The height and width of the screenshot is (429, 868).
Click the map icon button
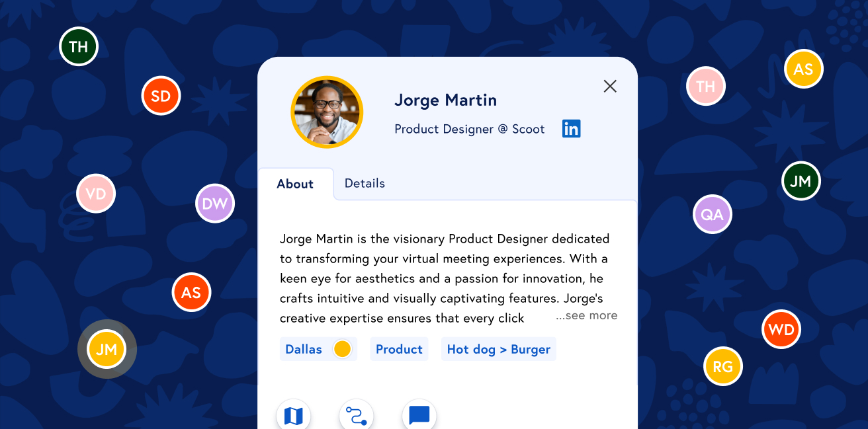(293, 416)
